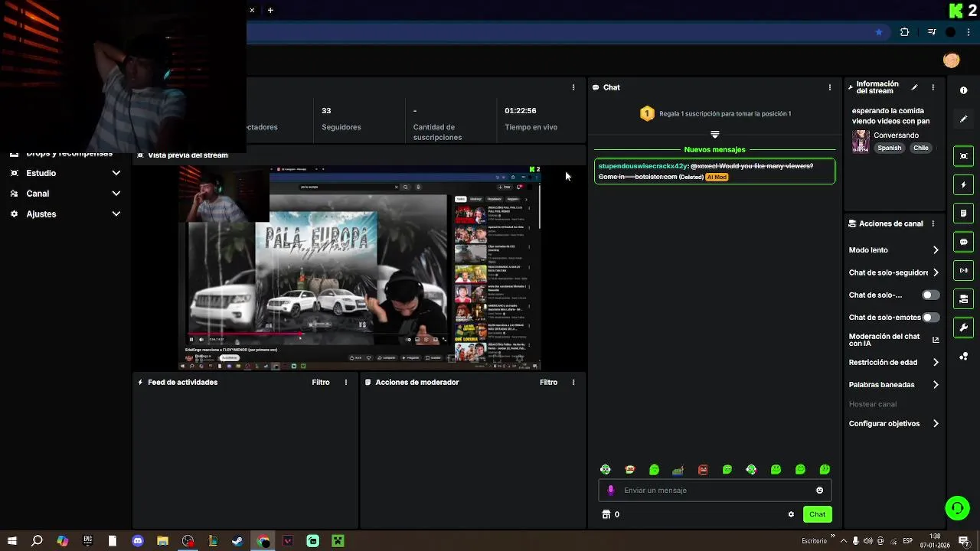Open the Acciones de moderador three-dot menu

[573, 382]
